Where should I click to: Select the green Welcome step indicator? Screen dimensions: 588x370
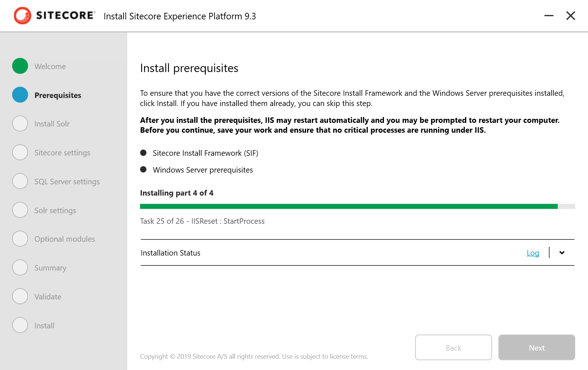(20, 66)
